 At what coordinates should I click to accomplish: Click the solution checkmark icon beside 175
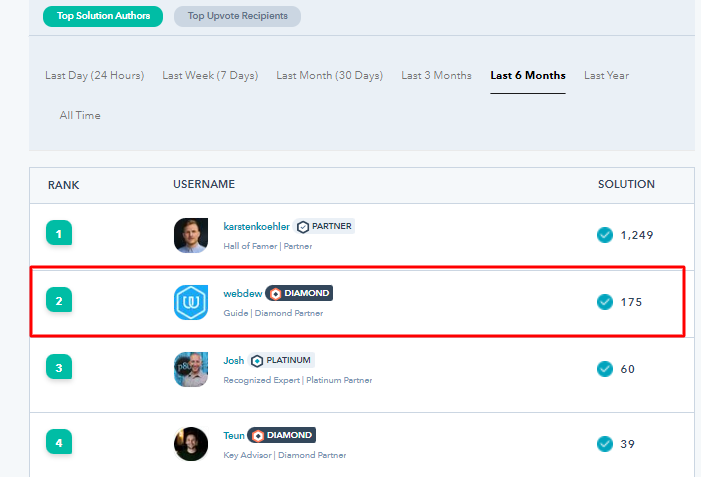pos(604,302)
